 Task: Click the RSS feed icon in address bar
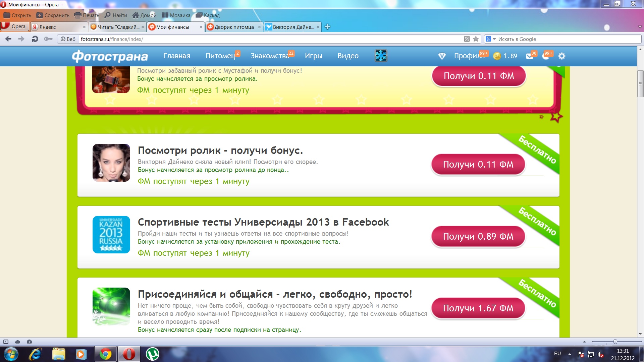coord(467,39)
